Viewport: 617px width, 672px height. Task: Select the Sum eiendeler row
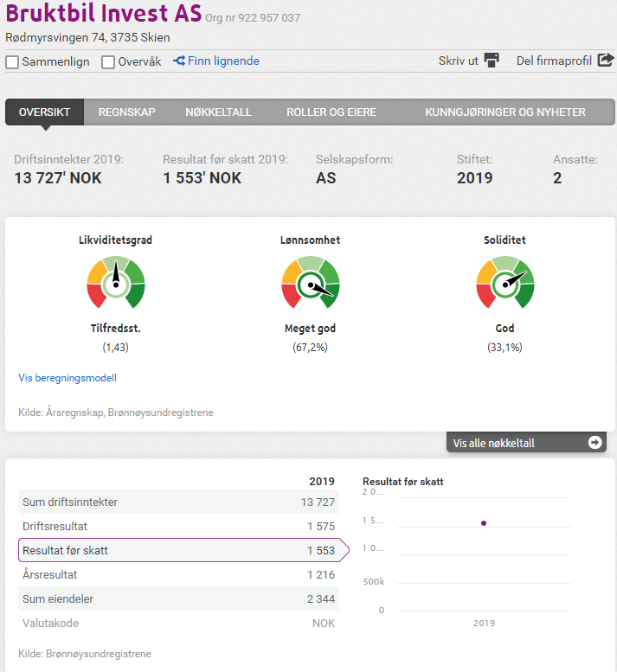tap(178, 598)
